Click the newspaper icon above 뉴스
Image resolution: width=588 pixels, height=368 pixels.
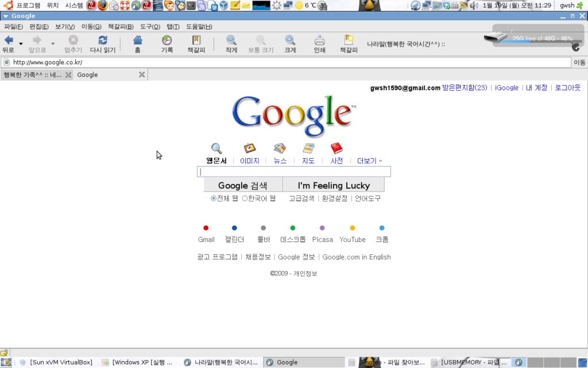click(280, 148)
